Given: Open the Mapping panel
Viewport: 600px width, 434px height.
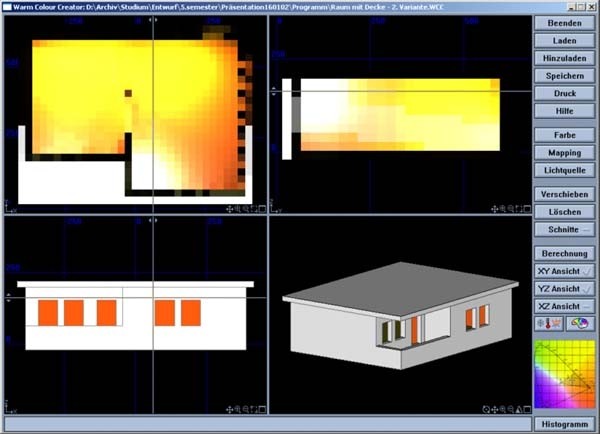Looking at the screenshot, I should (564, 152).
